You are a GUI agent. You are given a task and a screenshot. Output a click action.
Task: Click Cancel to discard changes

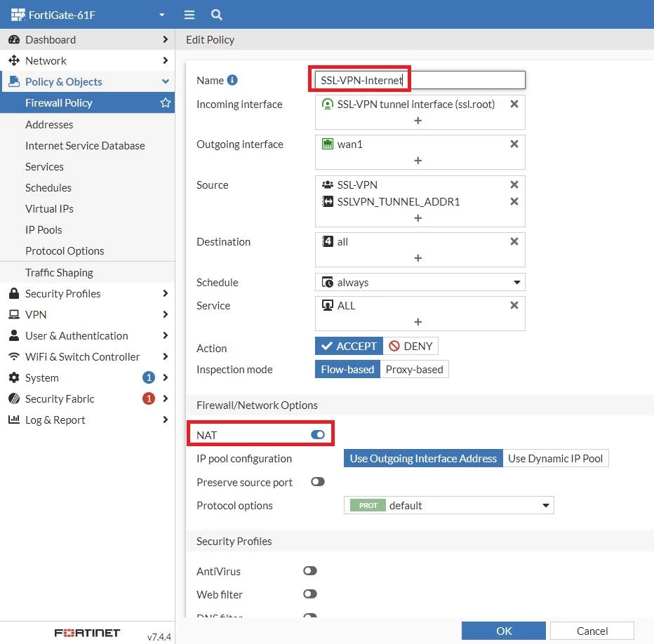click(x=592, y=631)
